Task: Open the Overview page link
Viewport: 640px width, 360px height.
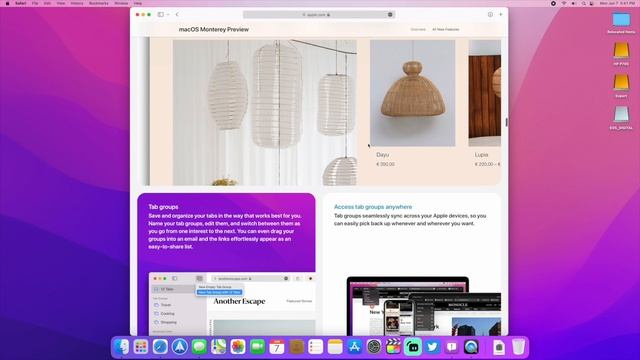Action: pos(418,29)
